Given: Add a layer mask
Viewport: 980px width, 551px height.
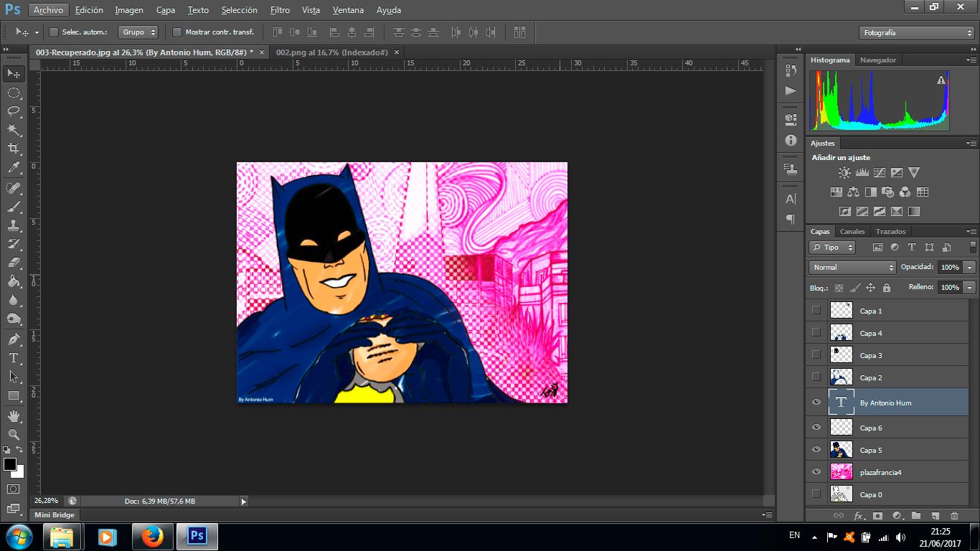Looking at the screenshot, I should tap(877, 516).
